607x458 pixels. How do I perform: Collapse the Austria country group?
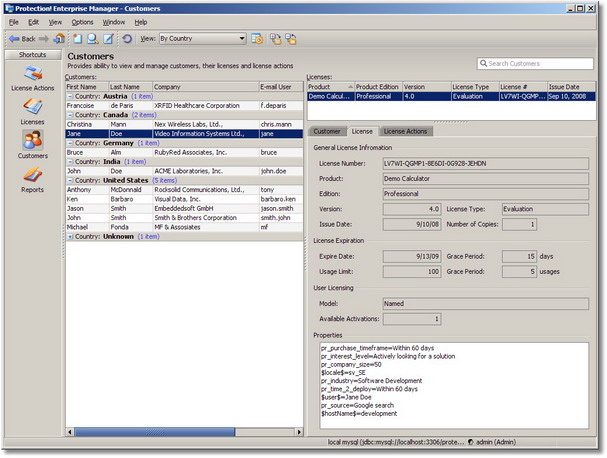[69, 95]
